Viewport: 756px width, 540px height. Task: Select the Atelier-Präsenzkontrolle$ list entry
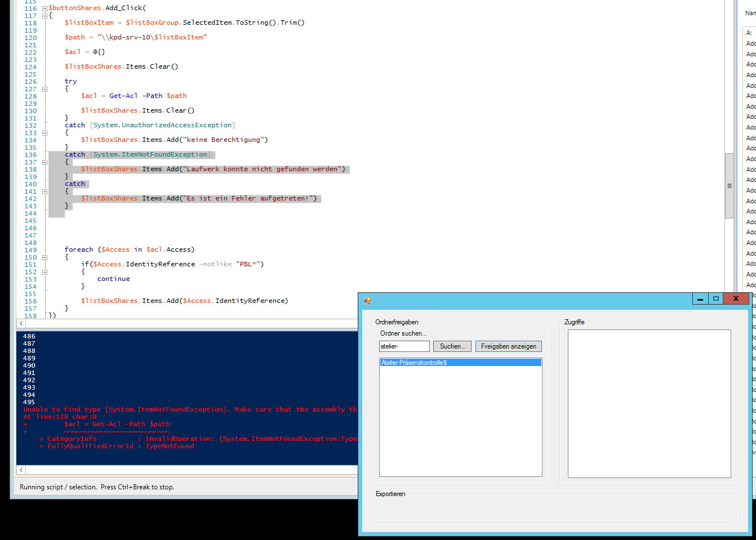(x=460, y=363)
